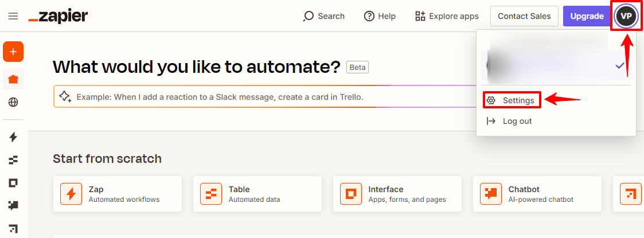Click the Zap card lightning icon
Screen dimensions: 644x238
tap(71, 194)
